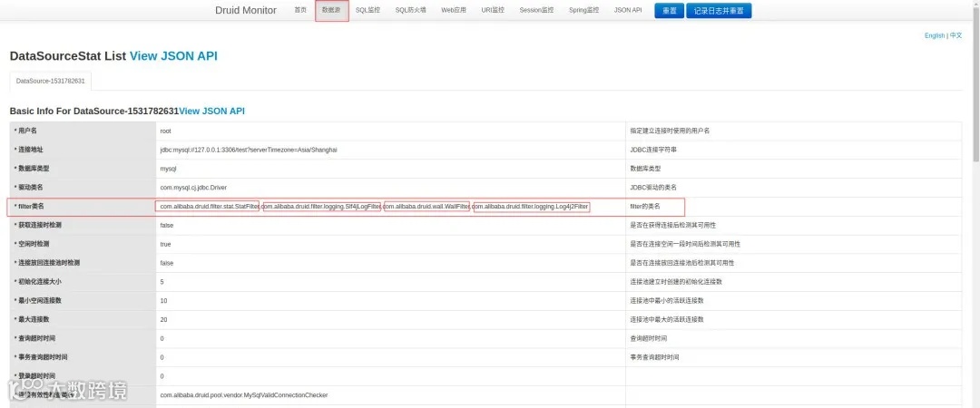Click the JDBC驱动的类名 description

(x=653, y=188)
